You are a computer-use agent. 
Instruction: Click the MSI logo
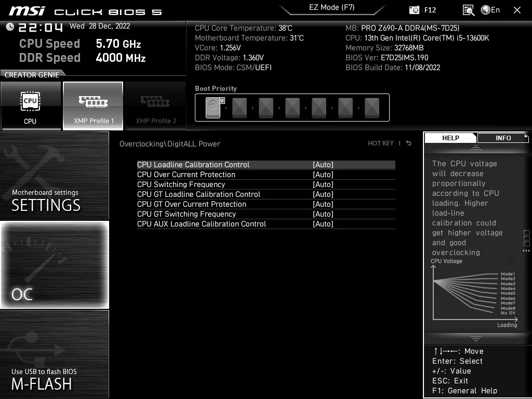27,11
